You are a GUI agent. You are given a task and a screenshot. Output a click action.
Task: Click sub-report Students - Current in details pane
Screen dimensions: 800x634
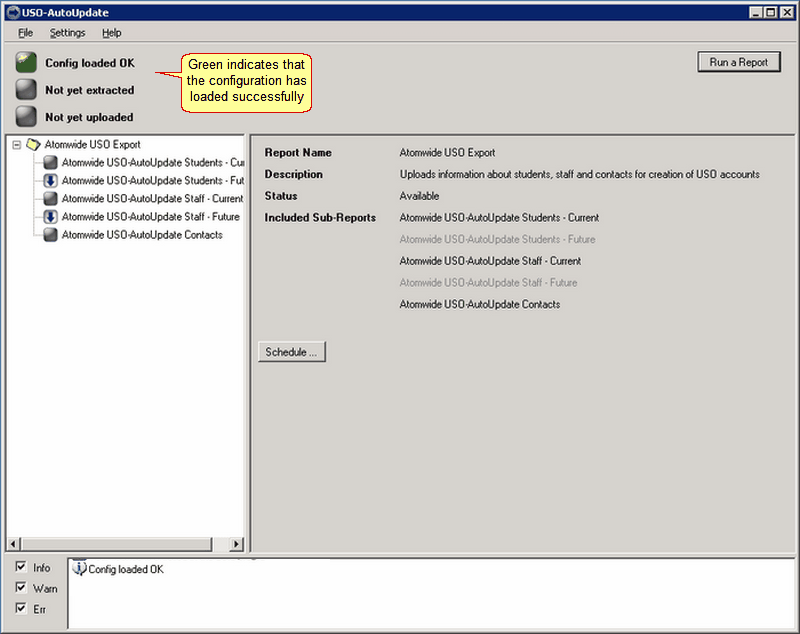point(499,218)
